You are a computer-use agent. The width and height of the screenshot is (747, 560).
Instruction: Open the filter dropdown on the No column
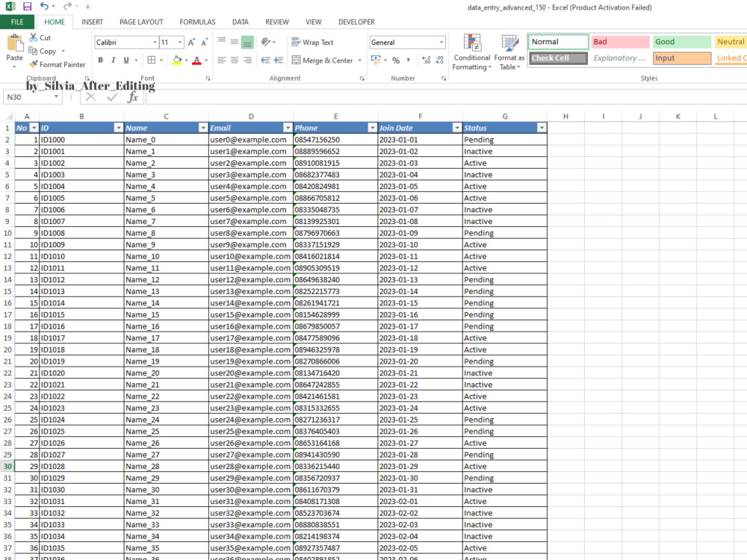[x=34, y=128]
